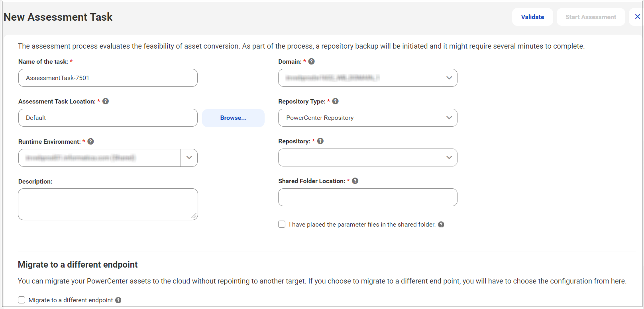Click the Assessment Task Location field showing Default

coord(108,118)
